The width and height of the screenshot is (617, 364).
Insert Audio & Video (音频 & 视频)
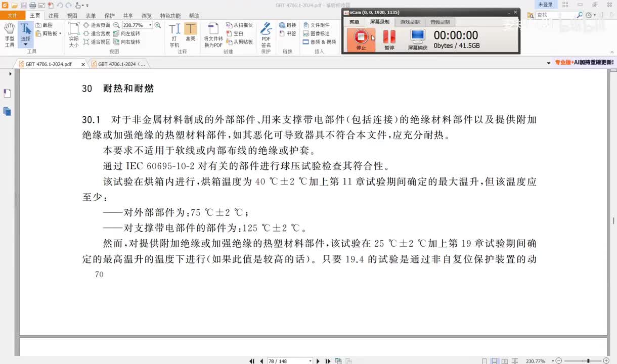pos(320,42)
